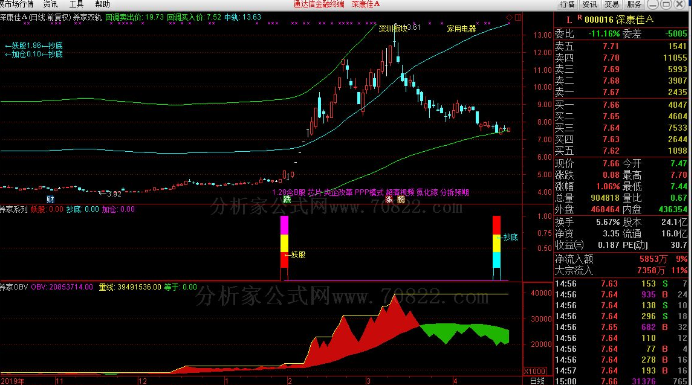Click the 15:00 trade tick row
Screen dimensions: 692x385
coord(621,381)
